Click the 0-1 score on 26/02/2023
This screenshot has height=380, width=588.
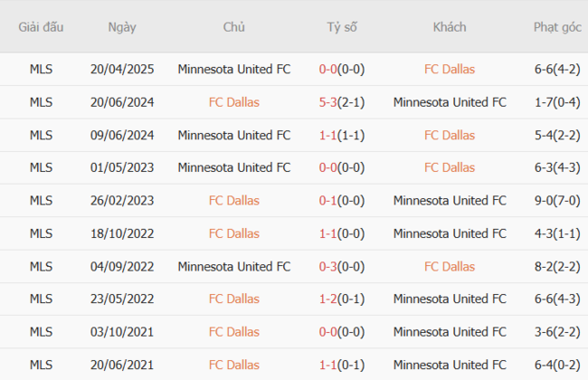point(327,200)
